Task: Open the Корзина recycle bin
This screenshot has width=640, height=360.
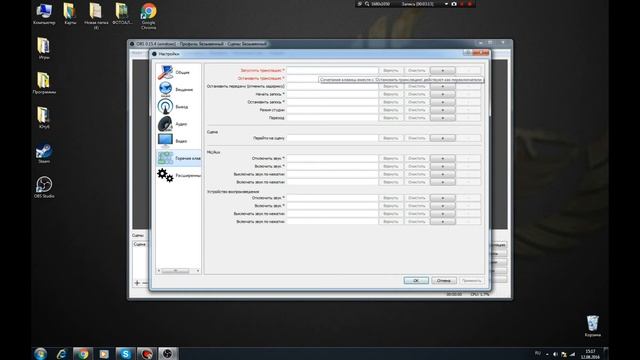Action: coord(593,326)
